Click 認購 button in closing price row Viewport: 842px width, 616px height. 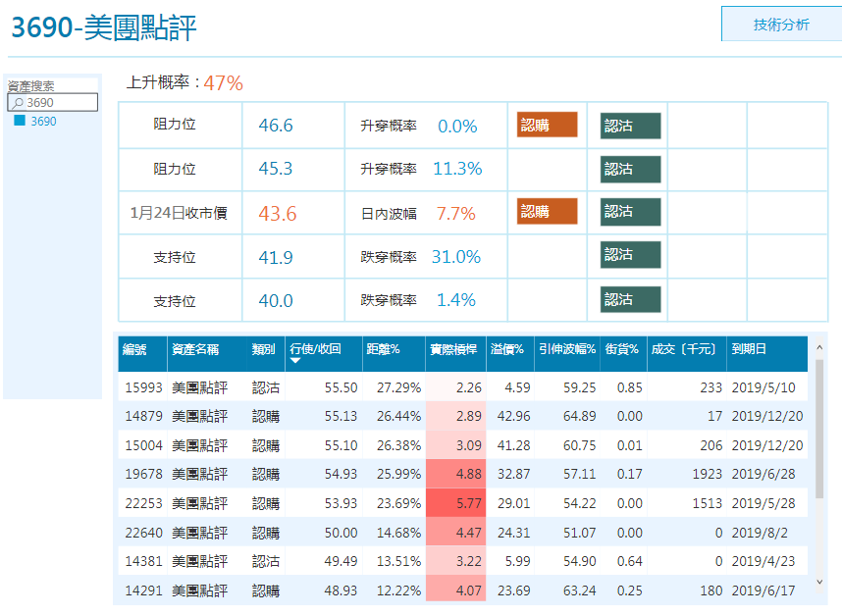pos(547,211)
